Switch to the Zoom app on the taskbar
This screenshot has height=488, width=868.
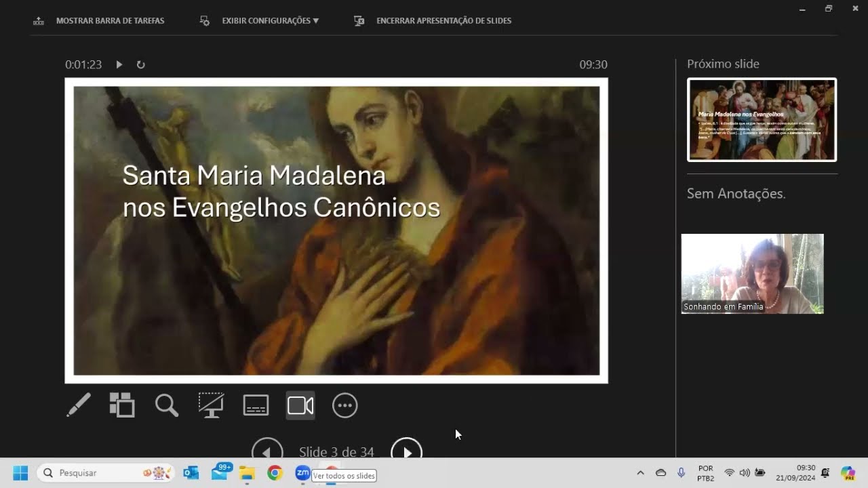click(x=302, y=472)
